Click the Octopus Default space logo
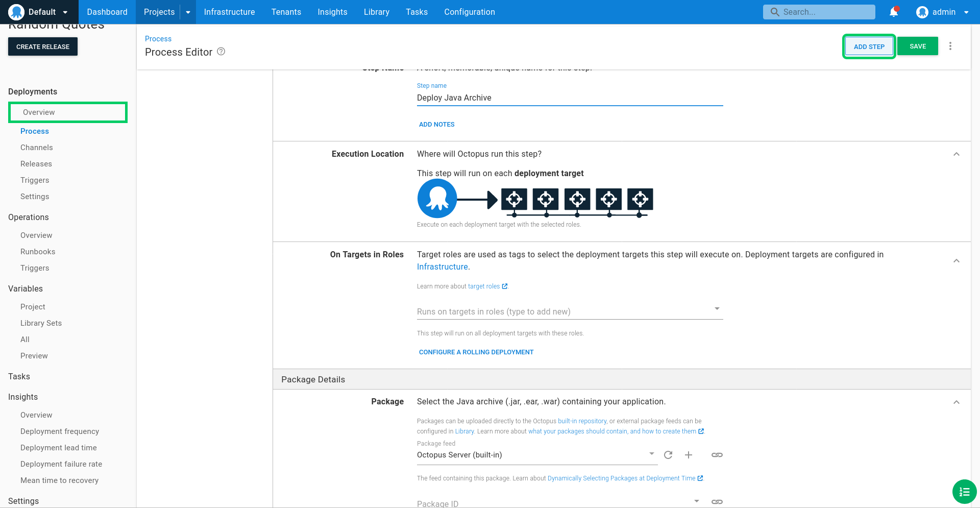980x508 pixels. (16, 12)
